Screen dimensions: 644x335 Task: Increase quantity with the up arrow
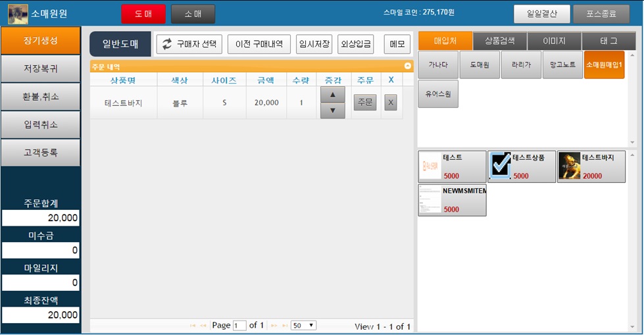(332, 95)
